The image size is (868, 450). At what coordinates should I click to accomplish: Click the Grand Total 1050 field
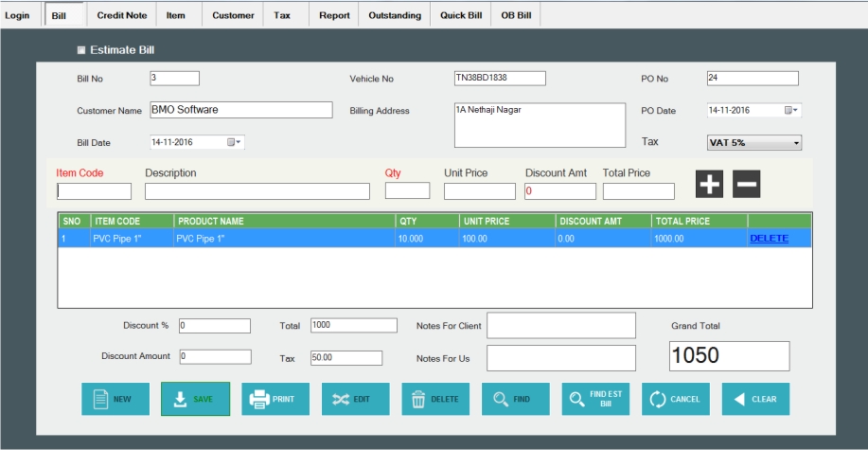click(x=729, y=356)
